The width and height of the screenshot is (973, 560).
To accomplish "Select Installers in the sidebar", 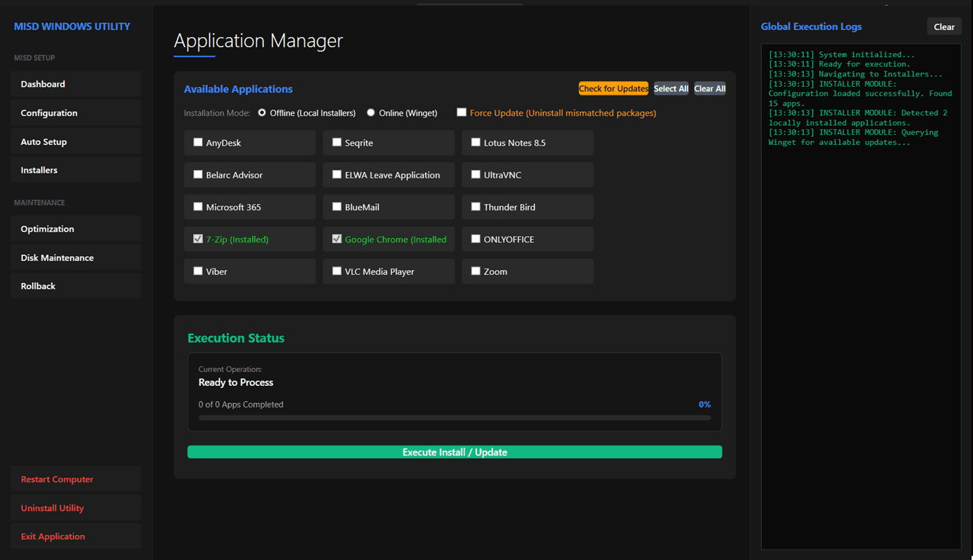I will pyautogui.click(x=76, y=170).
